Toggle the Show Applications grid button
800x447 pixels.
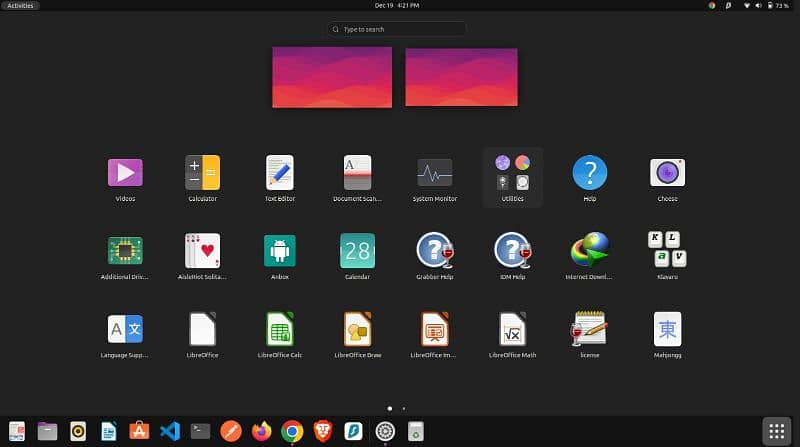(x=775, y=431)
